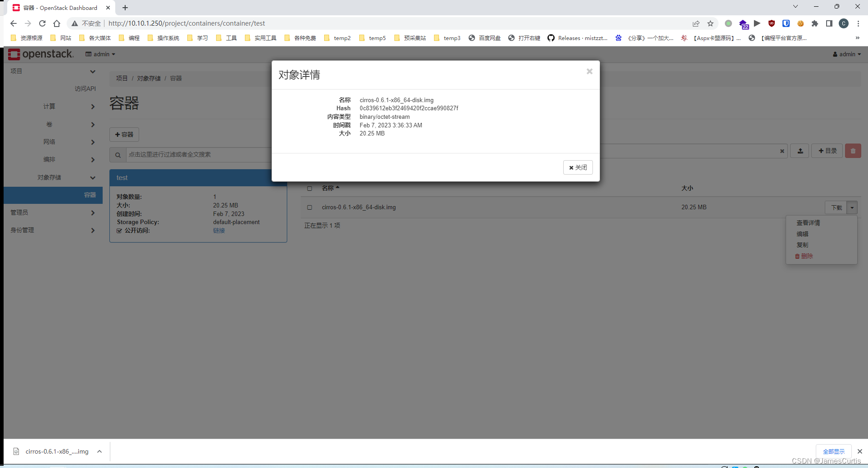Click the red shield extension icon
Viewport: 868px width, 468px height.
tap(772, 23)
